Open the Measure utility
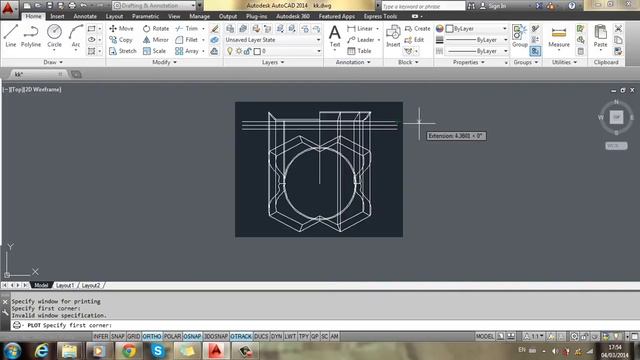Screen dimensions: 640x360 [x=559, y=36]
